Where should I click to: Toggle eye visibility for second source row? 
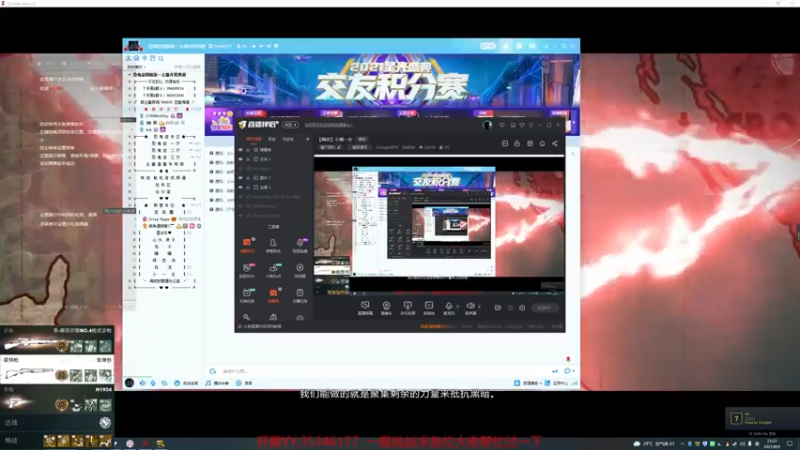[241, 159]
